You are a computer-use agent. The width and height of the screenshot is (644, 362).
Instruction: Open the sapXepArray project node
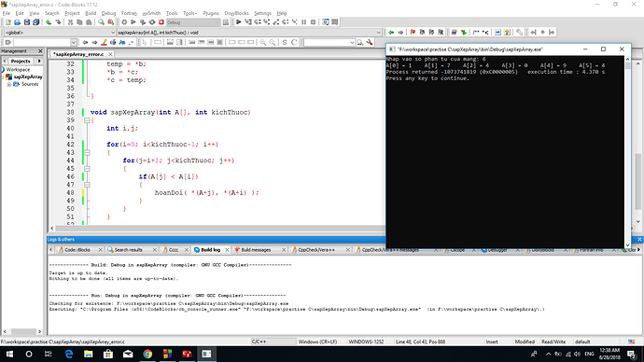(28, 77)
